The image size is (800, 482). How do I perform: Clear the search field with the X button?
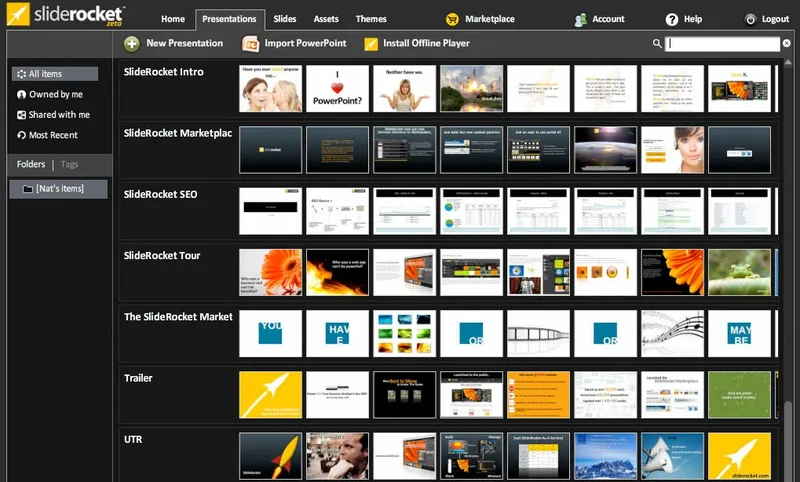(787, 44)
